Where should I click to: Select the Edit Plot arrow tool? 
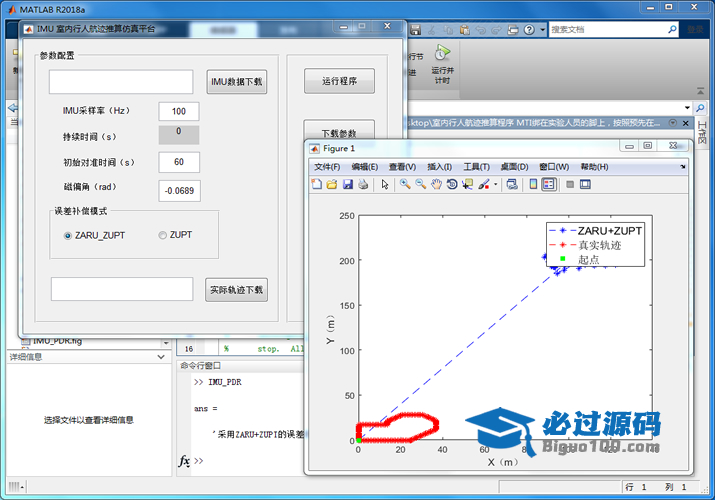385,184
